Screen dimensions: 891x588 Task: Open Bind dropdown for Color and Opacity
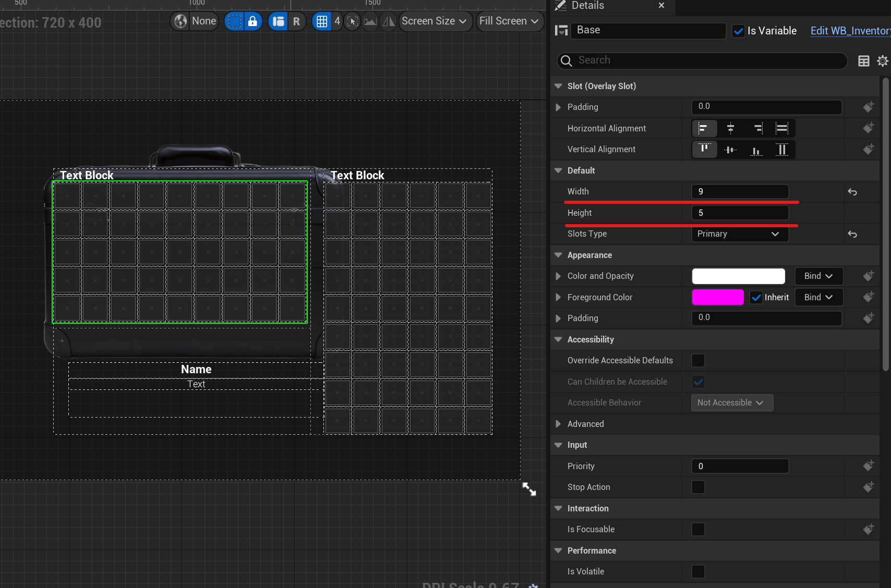click(x=818, y=276)
